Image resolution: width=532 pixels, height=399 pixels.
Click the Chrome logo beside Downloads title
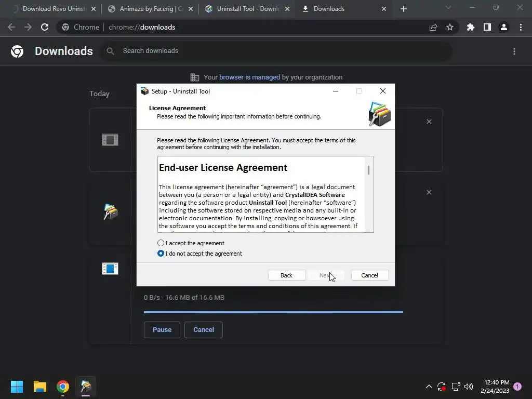(17, 51)
